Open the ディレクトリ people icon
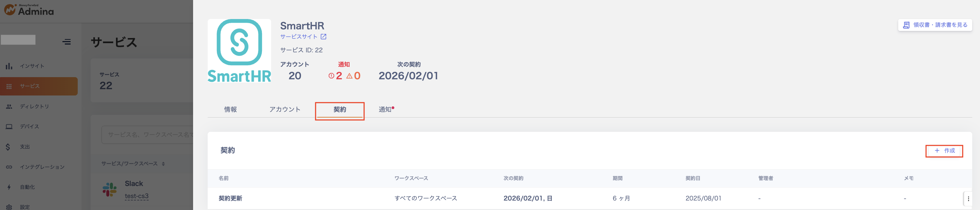The width and height of the screenshot is (980, 210). point(9,106)
